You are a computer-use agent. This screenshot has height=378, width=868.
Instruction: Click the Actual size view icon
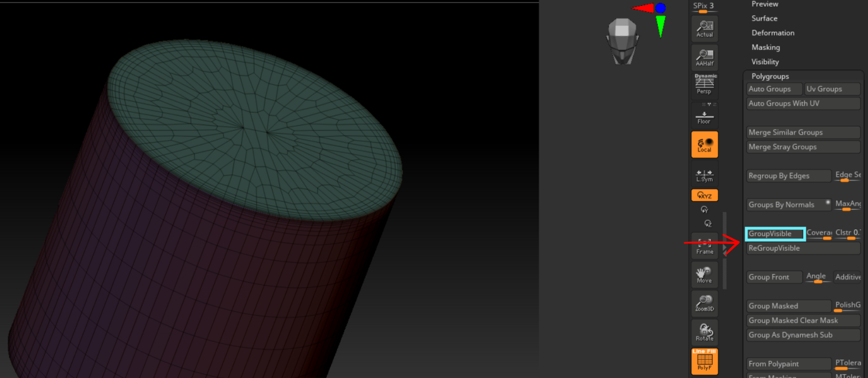704,29
